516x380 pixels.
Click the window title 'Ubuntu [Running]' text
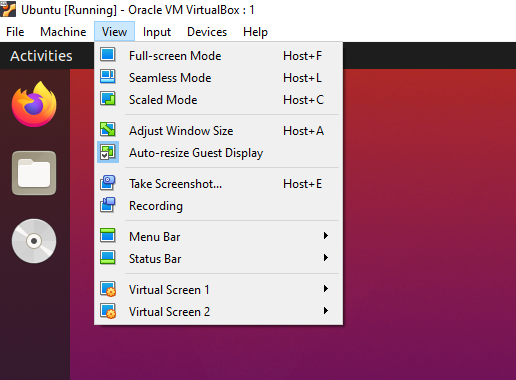pos(69,10)
